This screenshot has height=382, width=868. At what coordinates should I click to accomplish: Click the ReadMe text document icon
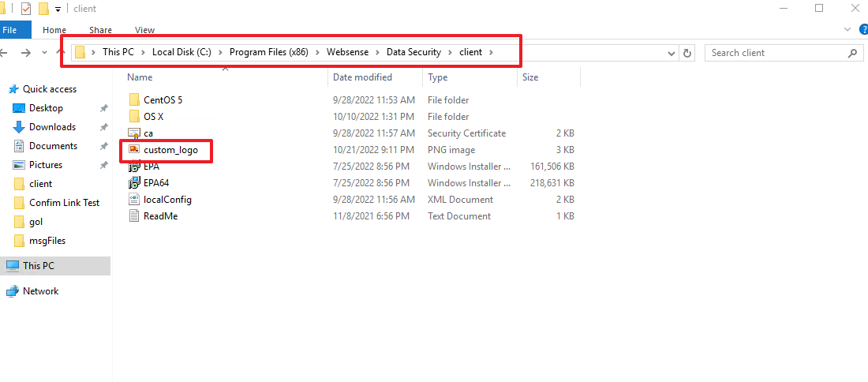[x=134, y=216]
